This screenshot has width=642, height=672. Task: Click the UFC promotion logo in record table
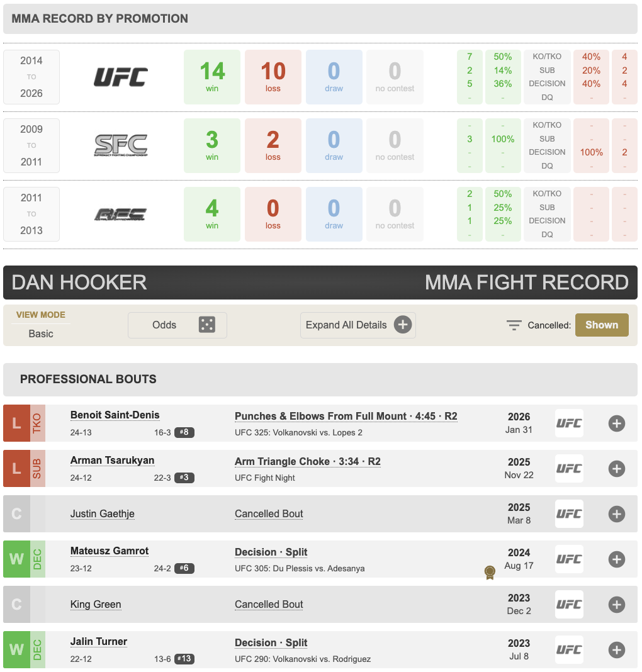click(x=121, y=77)
